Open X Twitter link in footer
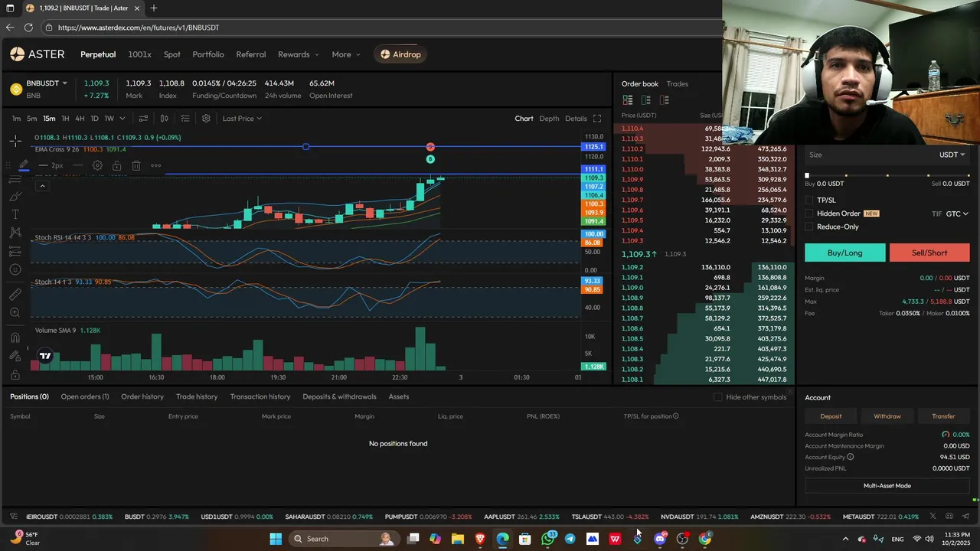Viewport: 980px width, 551px height. (933, 517)
